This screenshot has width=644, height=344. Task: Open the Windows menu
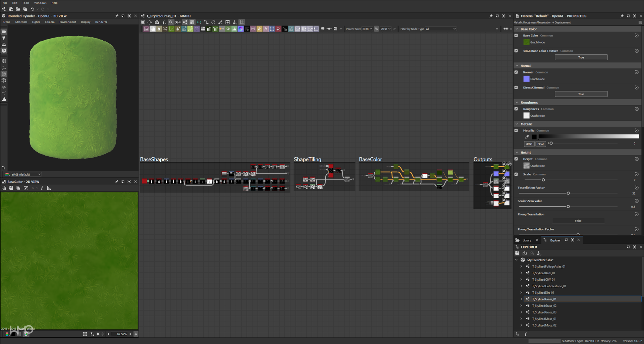[40, 3]
